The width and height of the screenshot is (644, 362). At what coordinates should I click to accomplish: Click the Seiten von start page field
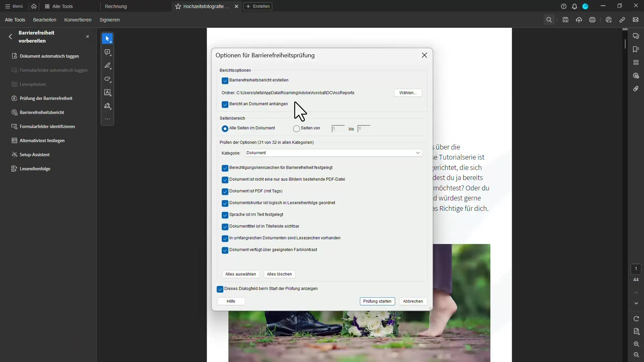pyautogui.click(x=338, y=129)
